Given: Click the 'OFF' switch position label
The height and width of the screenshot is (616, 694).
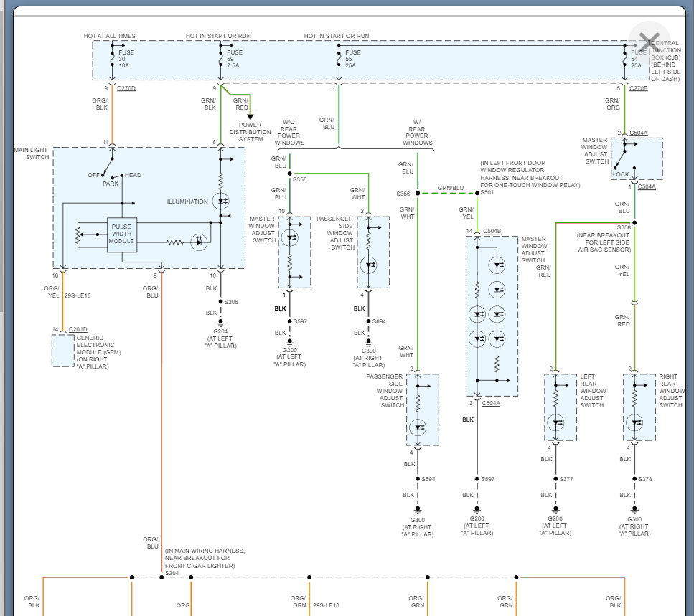Looking at the screenshot, I should tap(93, 175).
